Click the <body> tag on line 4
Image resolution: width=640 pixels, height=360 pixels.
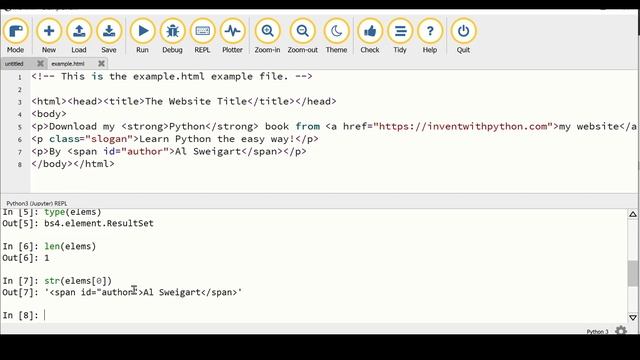click(x=49, y=114)
